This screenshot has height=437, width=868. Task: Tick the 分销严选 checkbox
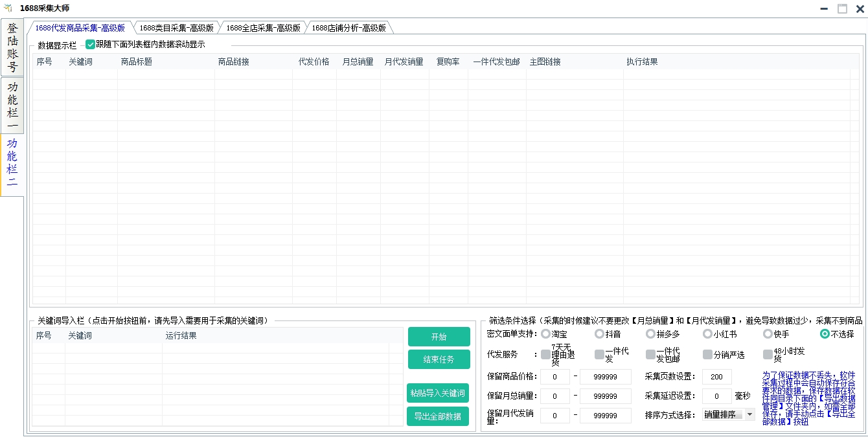pos(707,354)
